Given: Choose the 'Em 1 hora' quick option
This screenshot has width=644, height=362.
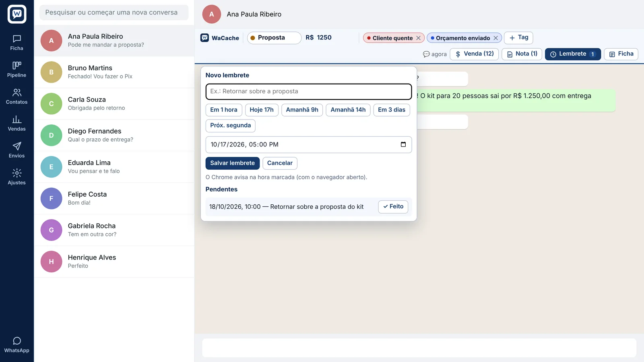Looking at the screenshot, I should tap(224, 110).
